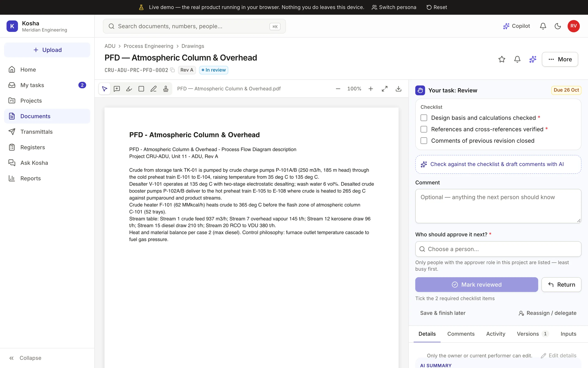
Task: Select the add comment annotation tool
Action: point(117,89)
